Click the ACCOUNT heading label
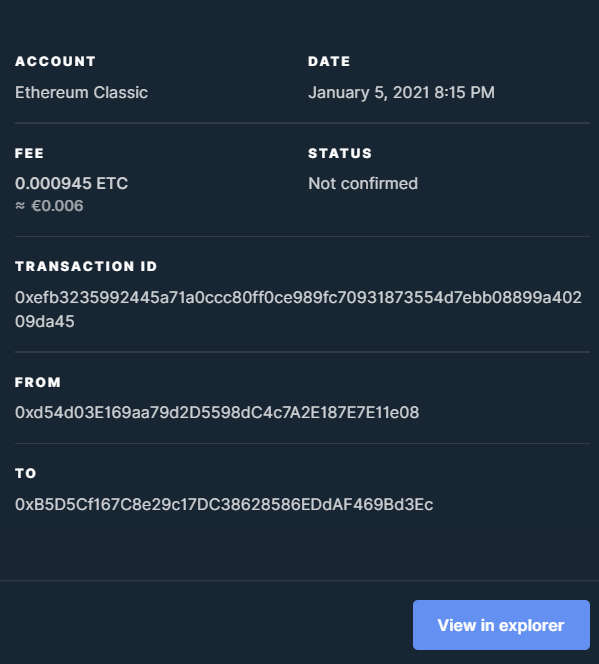 tap(55, 61)
